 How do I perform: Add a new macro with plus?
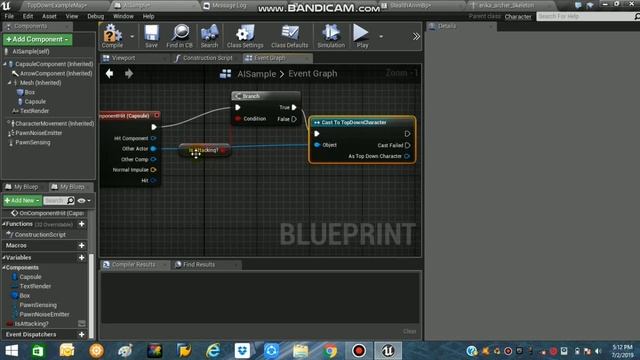82,245
